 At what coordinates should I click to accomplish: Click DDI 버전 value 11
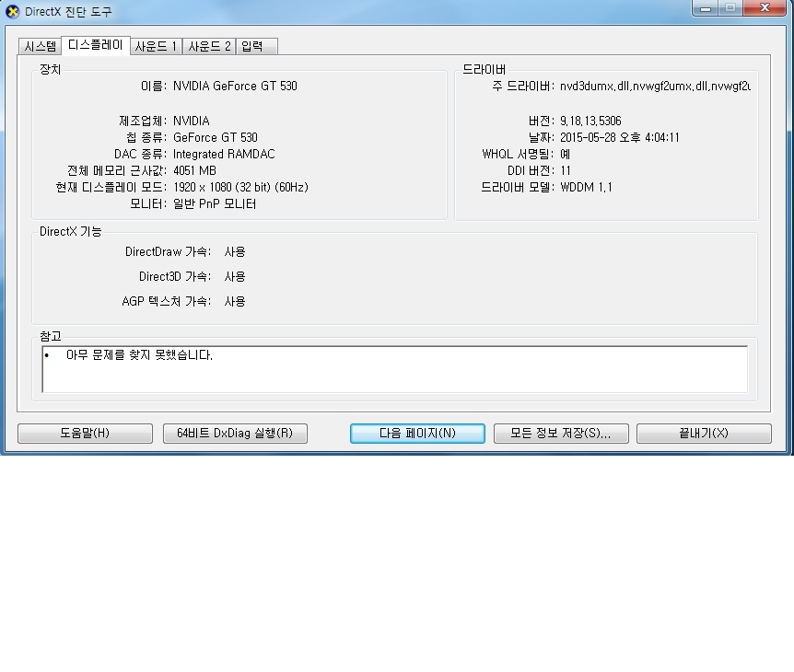(566, 170)
